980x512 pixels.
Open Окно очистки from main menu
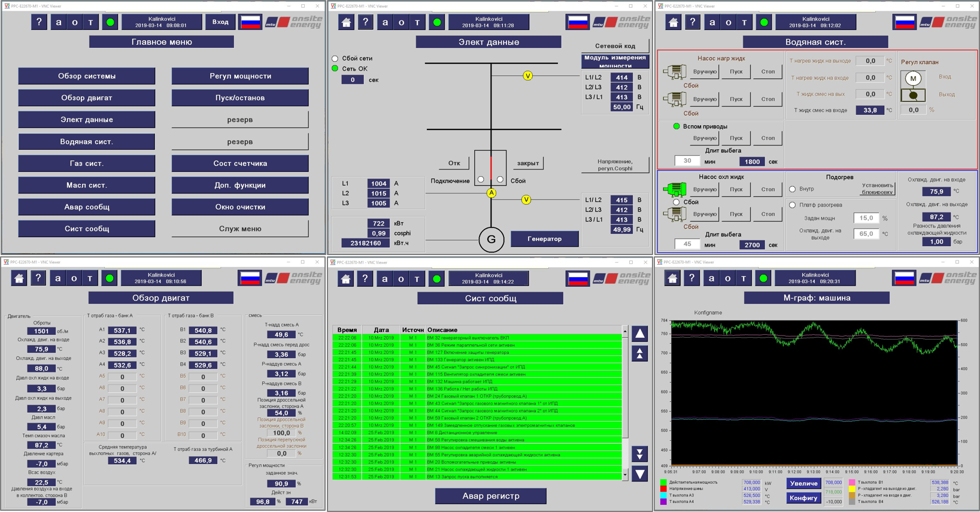240,207
